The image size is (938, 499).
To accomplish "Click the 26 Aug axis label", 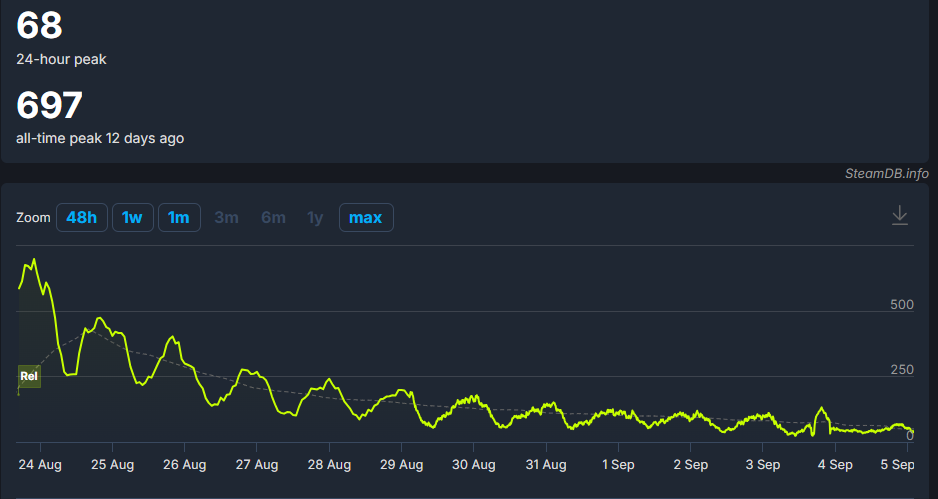I will [x=184, y=464].
